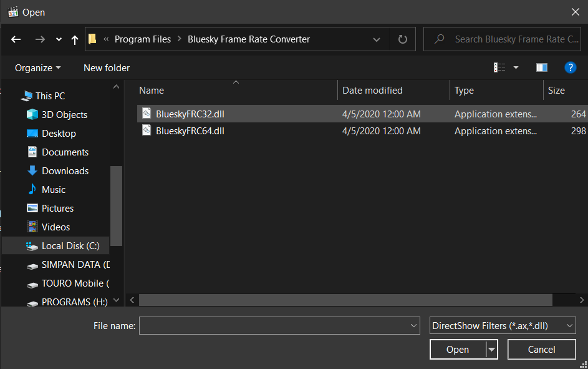
Task: Click the Pictures landscape icon
Action: click(x=32, y=208)
